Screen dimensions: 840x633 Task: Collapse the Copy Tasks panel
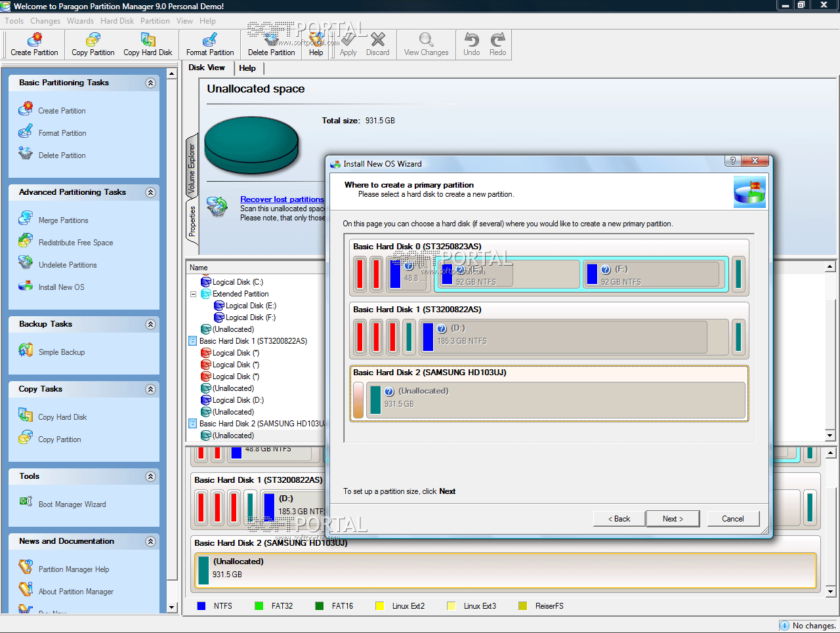tap(150, 389)
